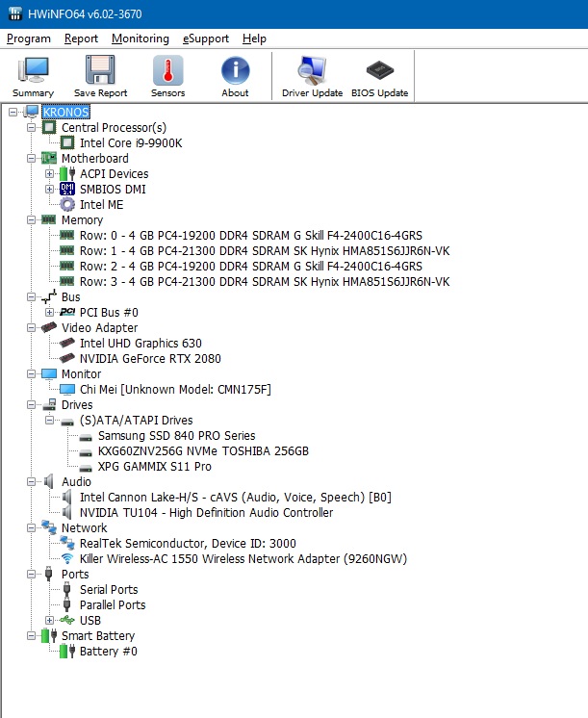
Task: Expand the SMBIOS DMI node
Action: tap(49, 189)
